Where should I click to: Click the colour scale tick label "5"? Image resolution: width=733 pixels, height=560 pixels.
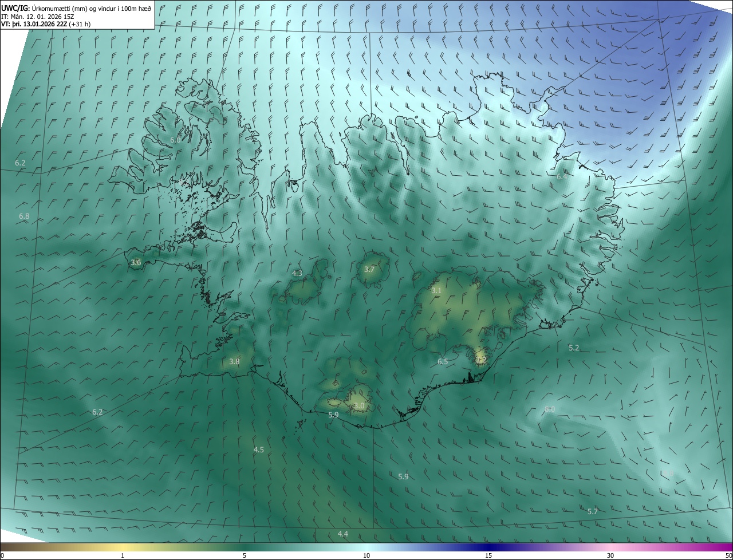pyautogui.click(x=245, y=555)
